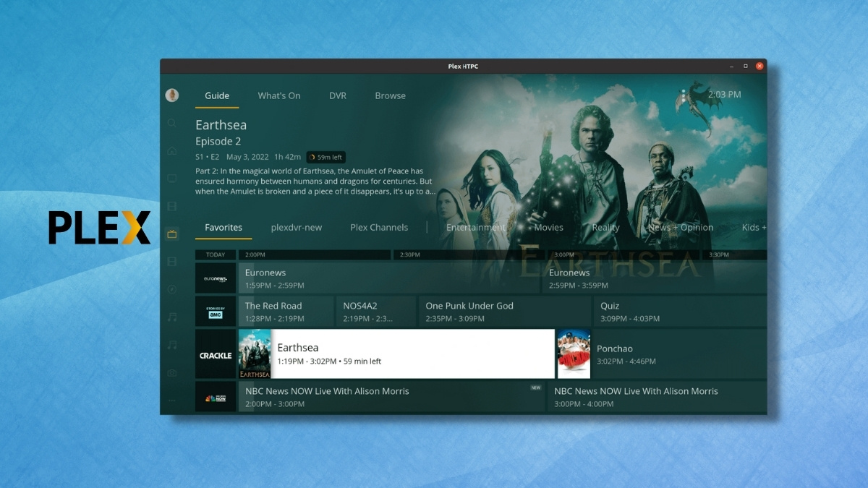The image size is (868, 488).
Task: Go to Home using the sidebar house icon
Action: pyautogui.click(x=171, y=150)
